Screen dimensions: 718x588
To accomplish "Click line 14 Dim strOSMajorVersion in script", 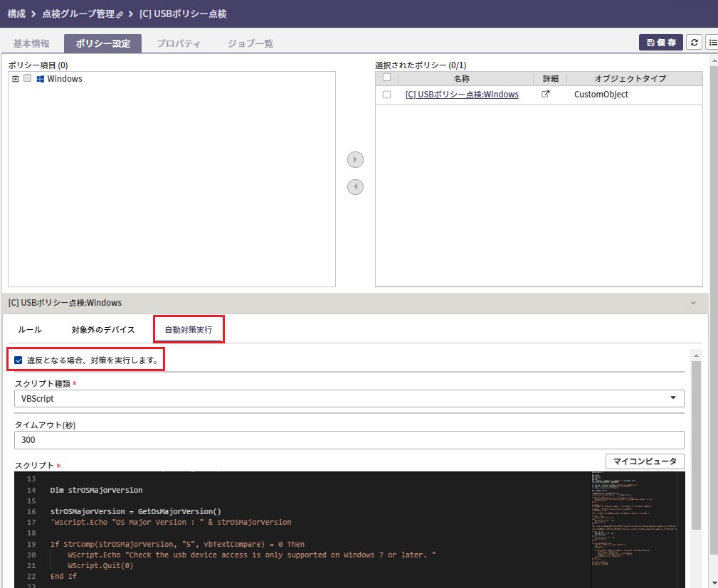I will coord(96,490).
